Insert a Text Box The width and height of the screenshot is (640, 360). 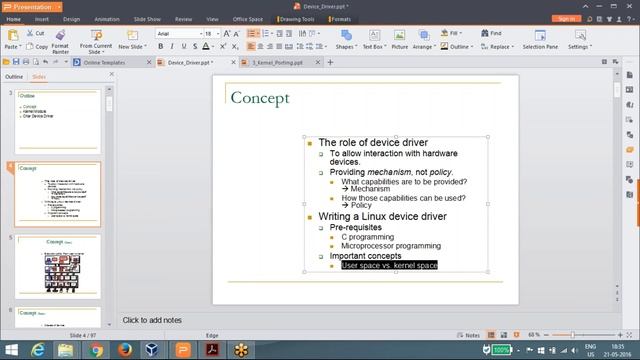374,40
